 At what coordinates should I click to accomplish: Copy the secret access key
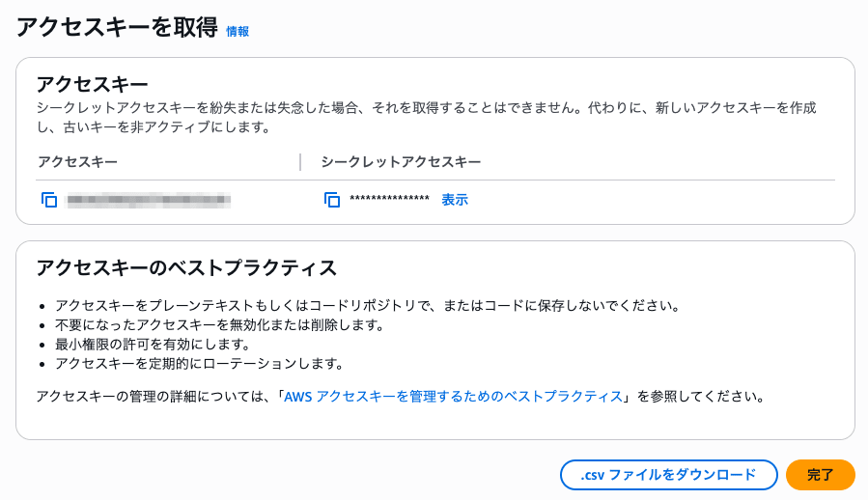[332, 201]
